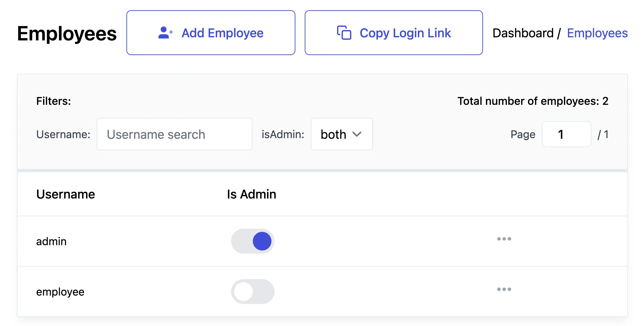Focus the Username search field
The height and width of the screenshot is (326, 644).
(x=174, y=134)
